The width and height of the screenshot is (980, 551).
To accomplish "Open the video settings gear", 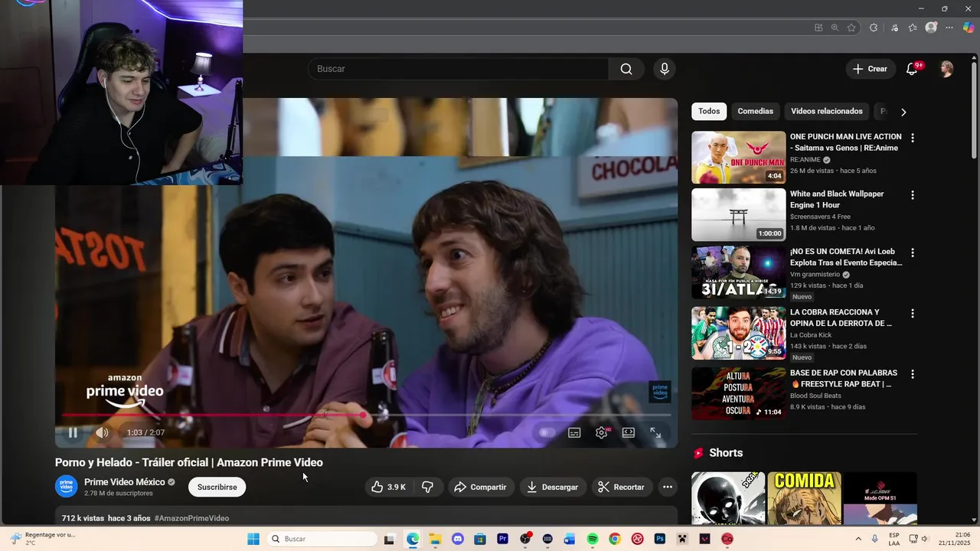I will [x=602, y=432].
